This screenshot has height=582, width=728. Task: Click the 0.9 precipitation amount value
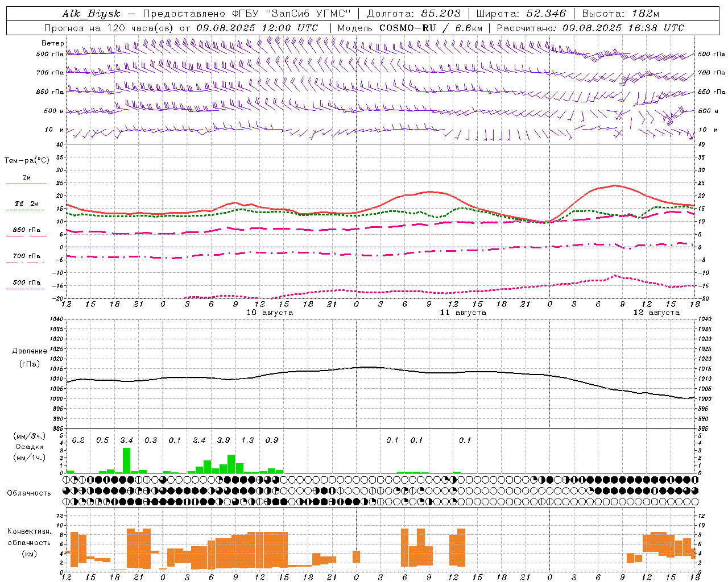coord(272,440)
